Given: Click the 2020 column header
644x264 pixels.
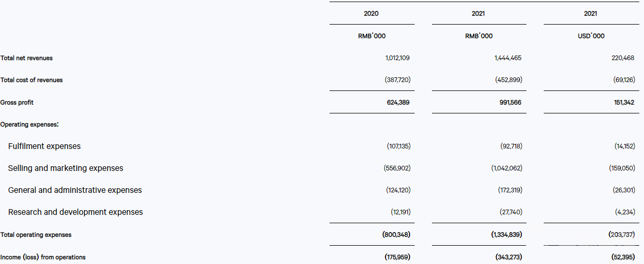Looking at the screenshot, I should (371, 14).
